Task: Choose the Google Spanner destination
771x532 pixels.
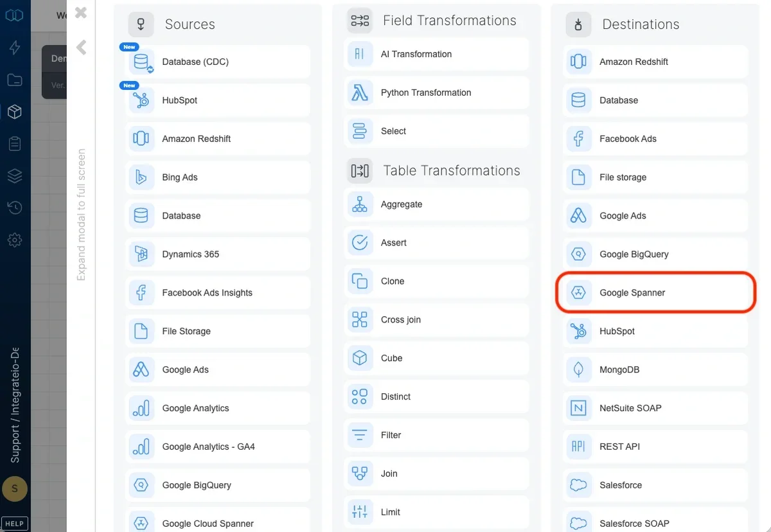Action: coord(655,293)
